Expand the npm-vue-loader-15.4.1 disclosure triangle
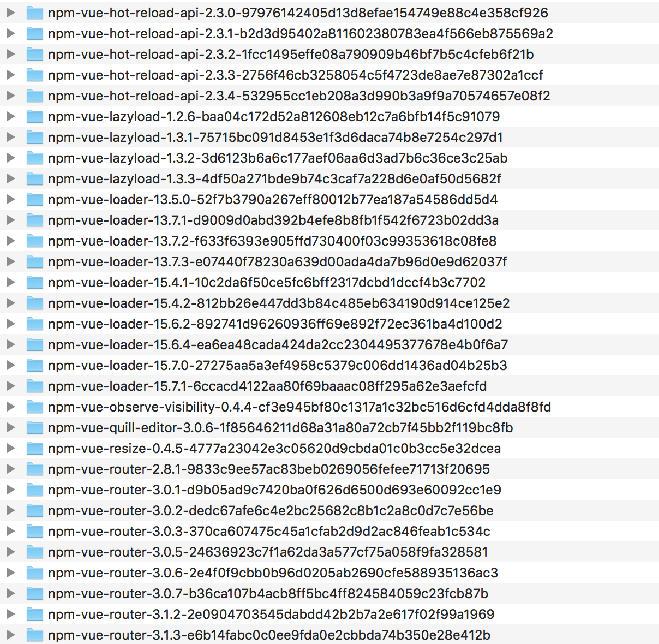659x644 pixels. (x=10, y=282)
